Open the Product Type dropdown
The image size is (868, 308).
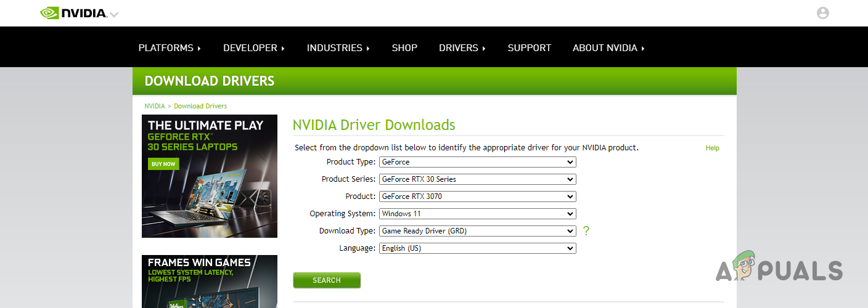(x=478, y=162)
